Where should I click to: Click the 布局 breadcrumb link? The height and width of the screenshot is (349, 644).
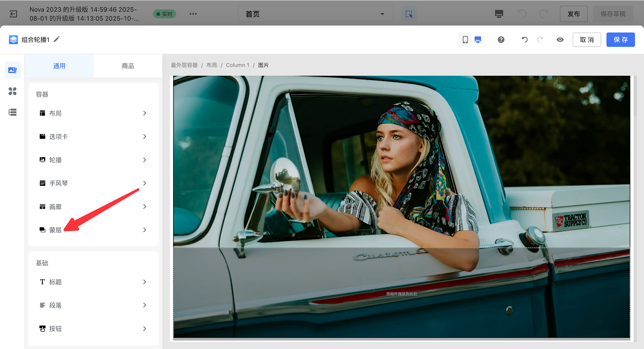pyautogui.click(x=212, y=65)
